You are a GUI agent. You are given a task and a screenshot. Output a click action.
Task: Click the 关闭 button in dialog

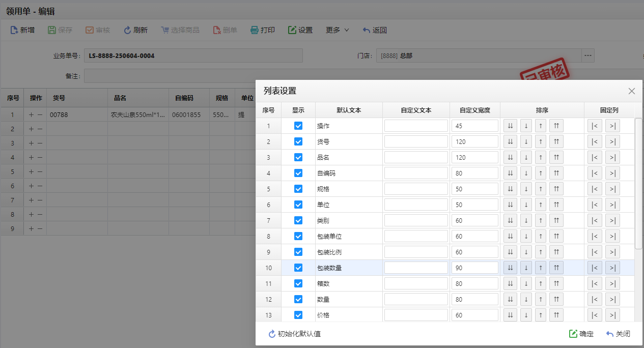618,334
